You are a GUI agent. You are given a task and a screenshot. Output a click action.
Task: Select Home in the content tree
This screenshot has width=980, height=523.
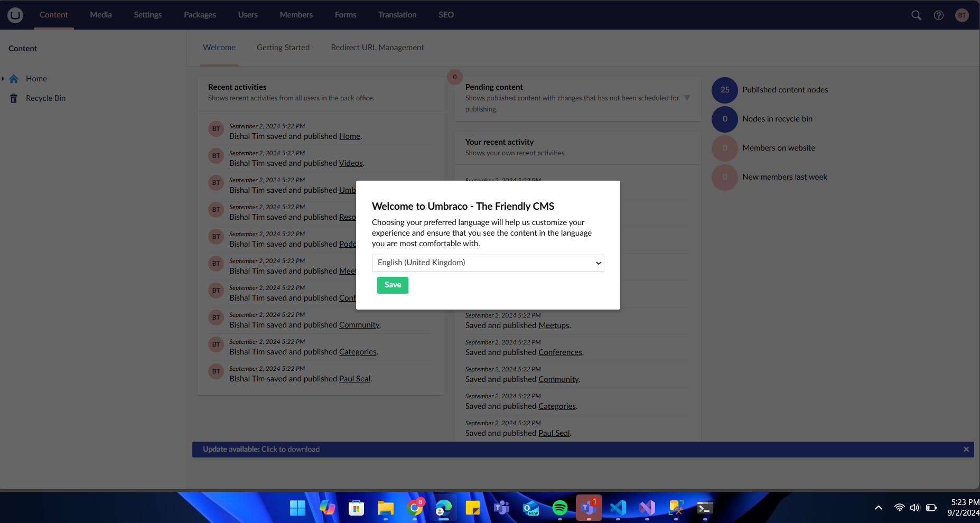point(36,79)
